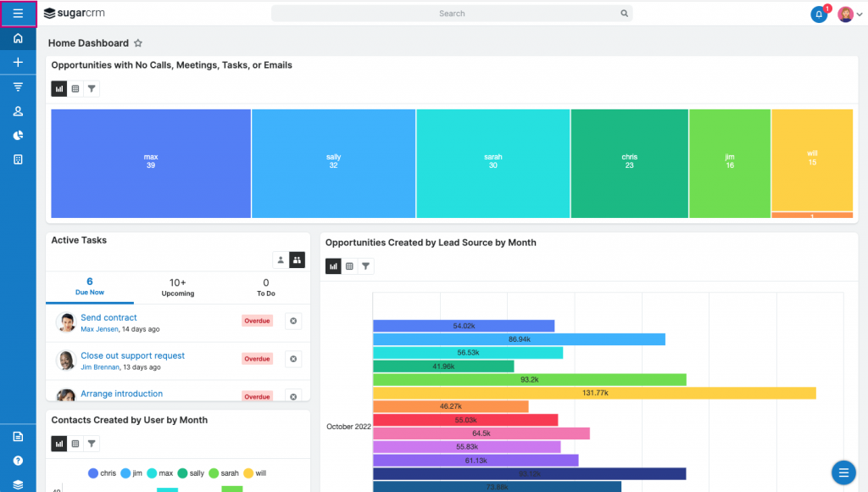Click the reports pie chart sidebar icon
This screenshot has height=492, width=868.
pos(18,135)
